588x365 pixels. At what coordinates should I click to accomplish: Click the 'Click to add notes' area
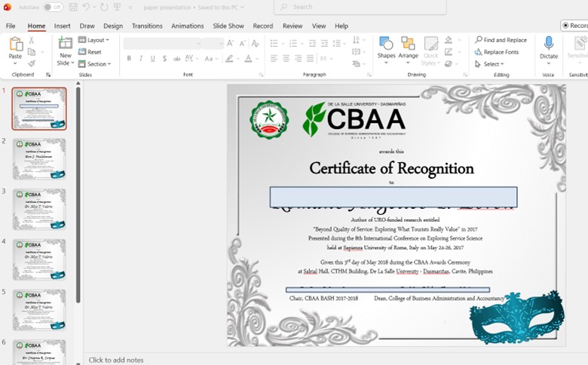(116, 360)
